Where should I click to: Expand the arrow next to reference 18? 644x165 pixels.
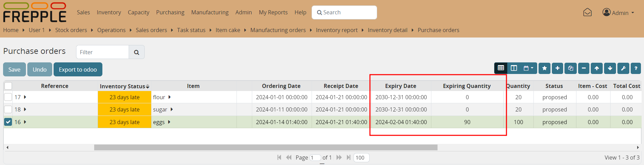point(25,109)
